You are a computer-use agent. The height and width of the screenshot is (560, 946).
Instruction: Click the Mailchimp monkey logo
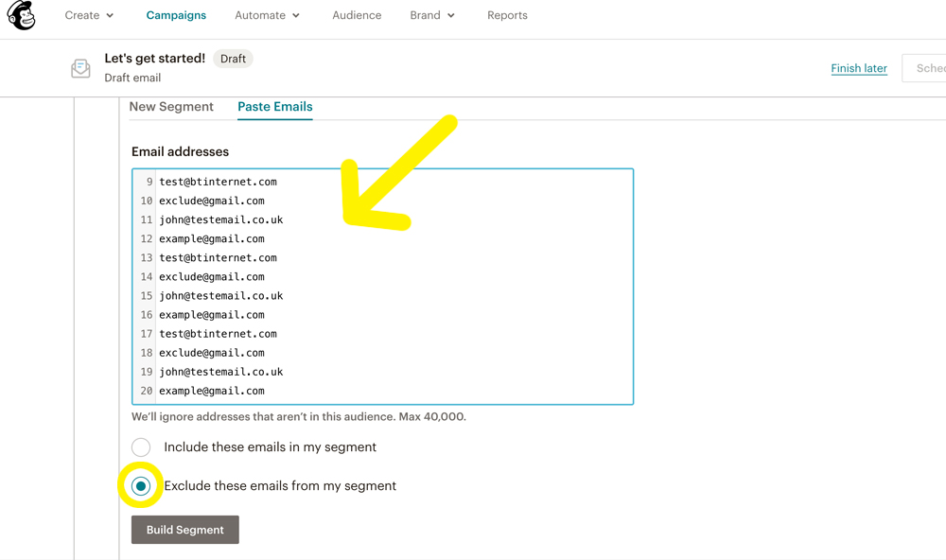(21, 15)
